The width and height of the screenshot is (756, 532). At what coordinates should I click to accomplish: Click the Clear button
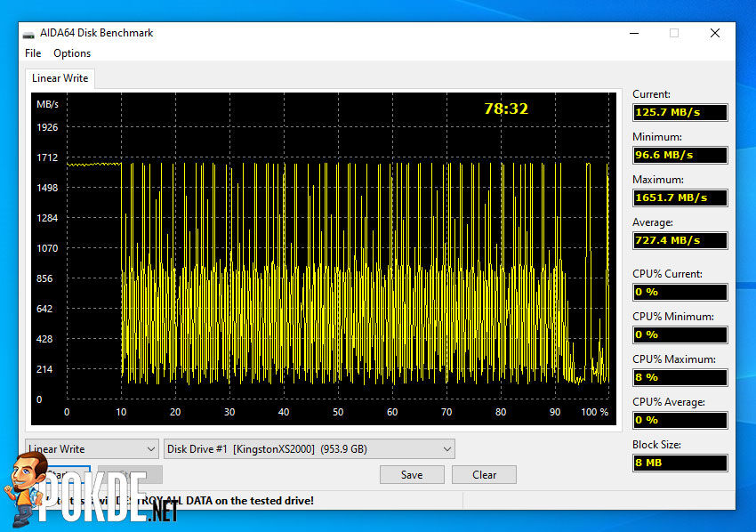[484, 474]
